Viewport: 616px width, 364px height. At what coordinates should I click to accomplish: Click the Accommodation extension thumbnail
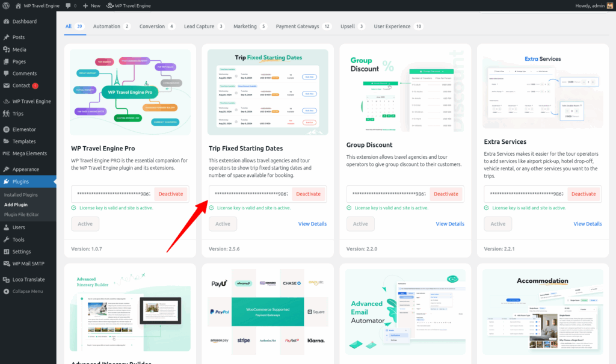(543, 312)
